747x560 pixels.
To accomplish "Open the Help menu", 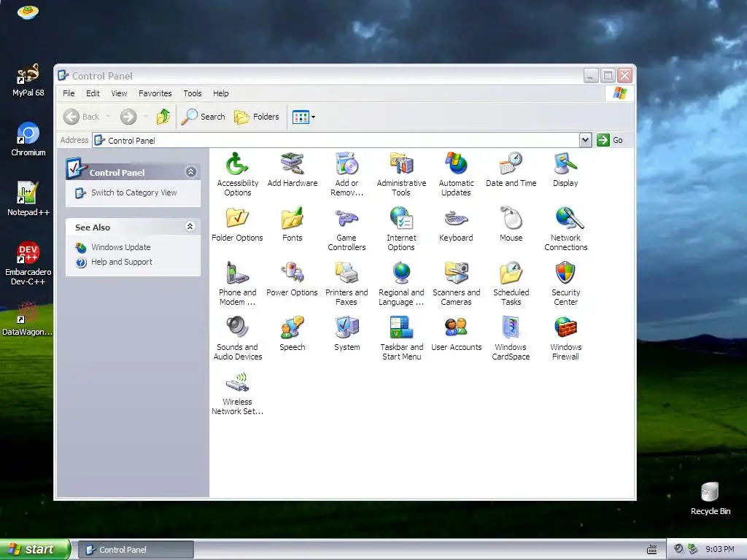I will [x=220, y=93].
